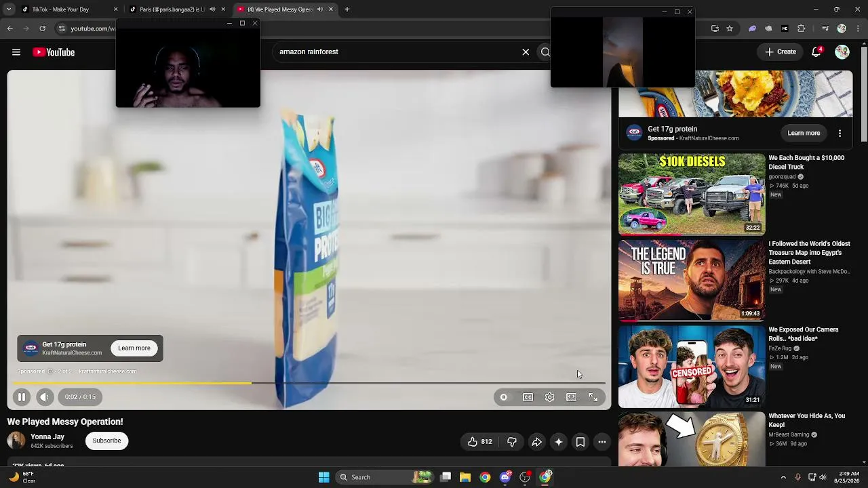Go to the YouTube home logo
The image size is (868, 488).
pyautogui.click(x=54, y=52)
